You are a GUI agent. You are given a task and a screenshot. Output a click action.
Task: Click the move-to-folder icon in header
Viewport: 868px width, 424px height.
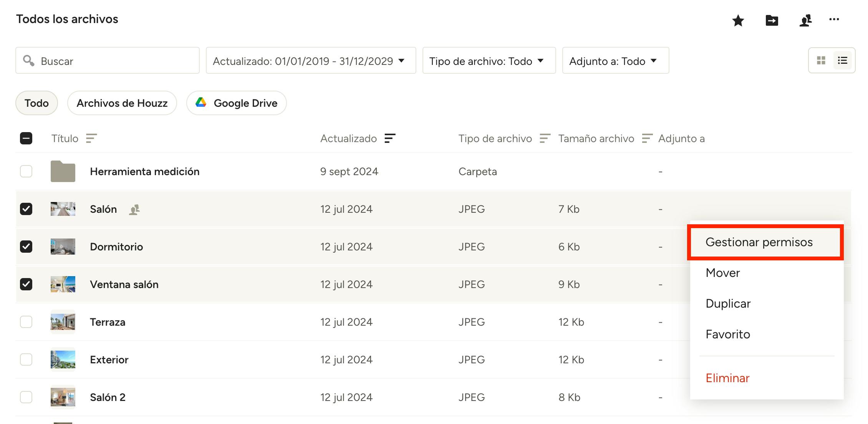pyautogui.click(x=772, y=20)
